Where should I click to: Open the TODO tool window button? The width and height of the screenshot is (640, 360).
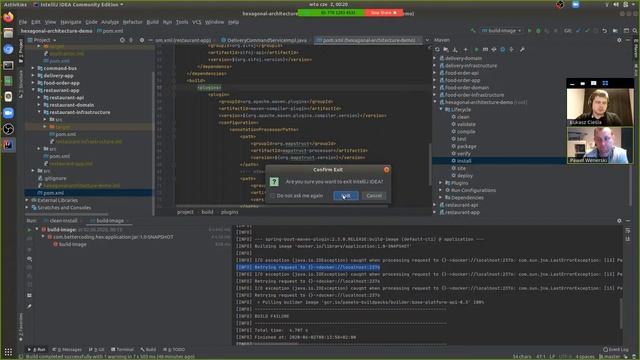click(x=174, y=349)
